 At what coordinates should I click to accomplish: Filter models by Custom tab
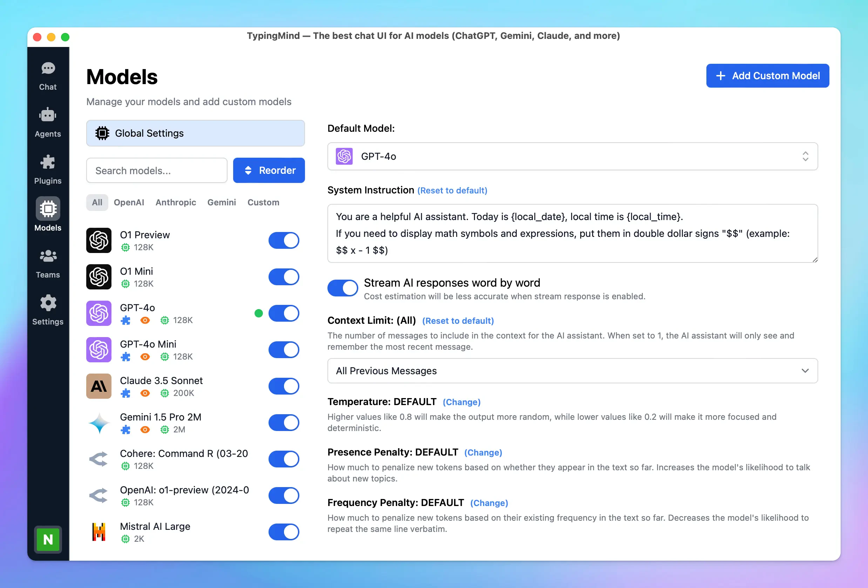tap(263, 202)
